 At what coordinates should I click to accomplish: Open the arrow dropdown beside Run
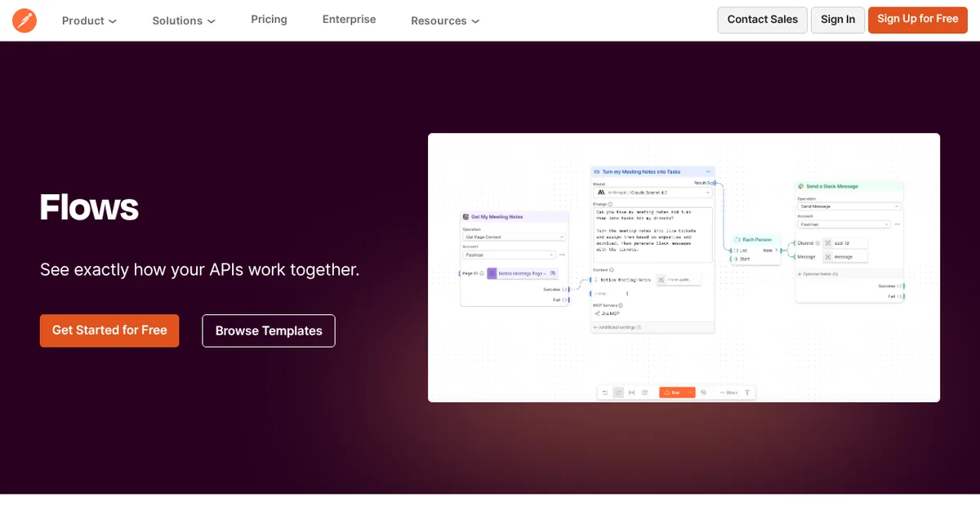(690, 392)
